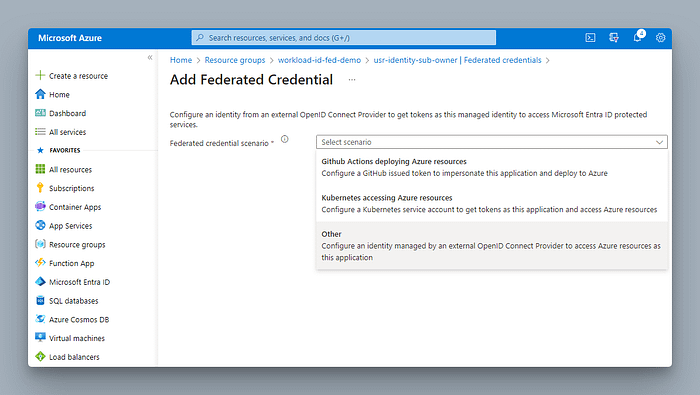Viewport: 700px width, 395px height.
Task: Click the Container Apps icon
Action: (40, 206)
